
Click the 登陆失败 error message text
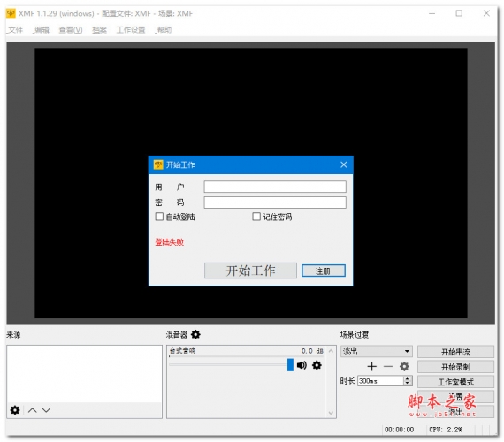[x=170, y=241]
